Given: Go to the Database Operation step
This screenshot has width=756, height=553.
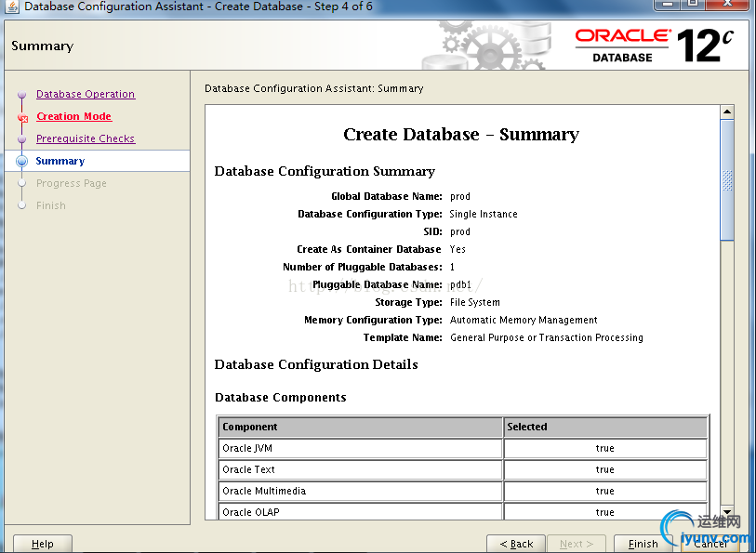Looking at the screenshot, I should point(86,95).
